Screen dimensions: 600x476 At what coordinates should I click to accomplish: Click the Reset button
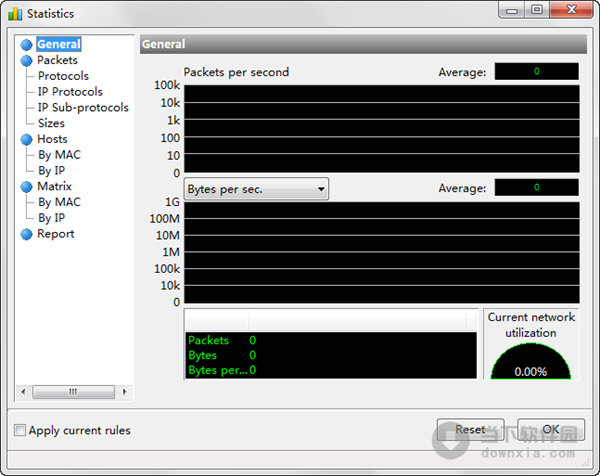[470, 430]
